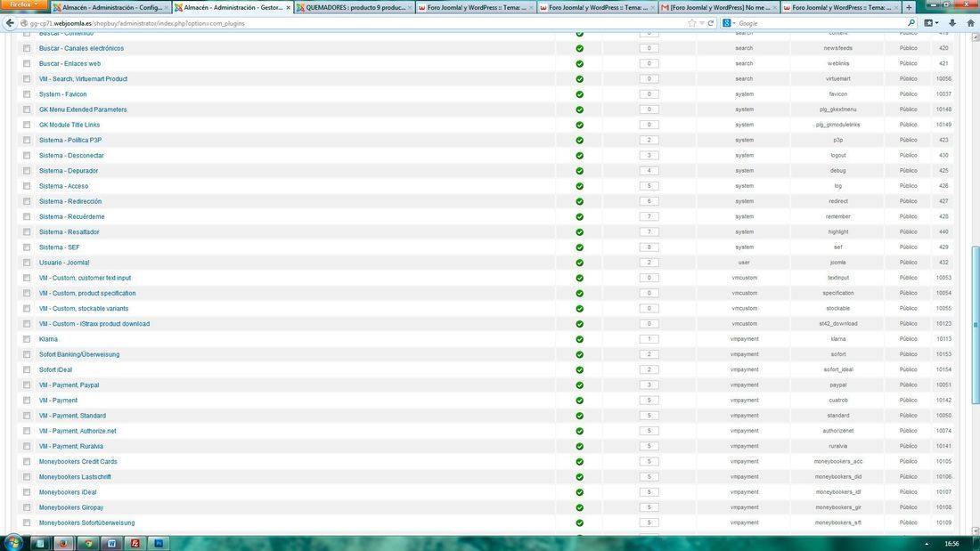The image size is (980, 551).
Task: Toggle enabled status icon for Buscar - Enlaces web
Action: (x=579, y=64)
